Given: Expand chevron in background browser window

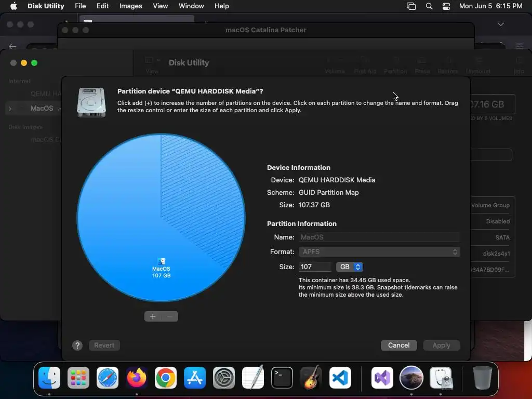Looking at the screenshot, I should pos(500,24).
